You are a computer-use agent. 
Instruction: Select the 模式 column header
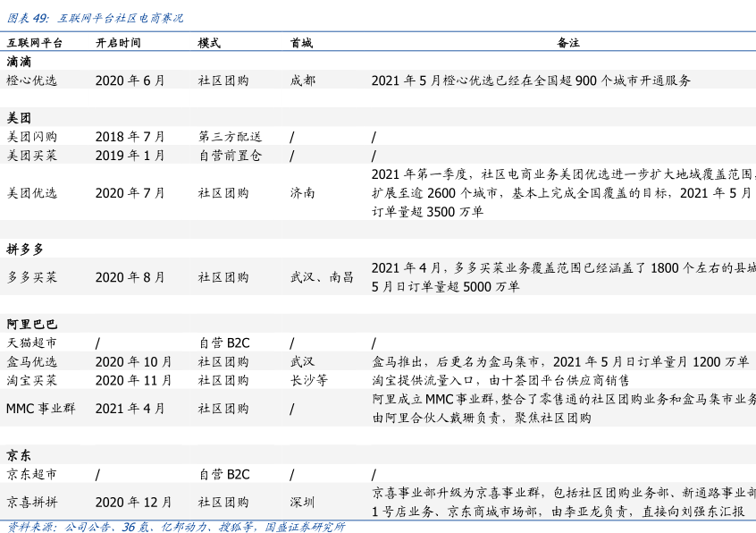(x=209, y=43)
